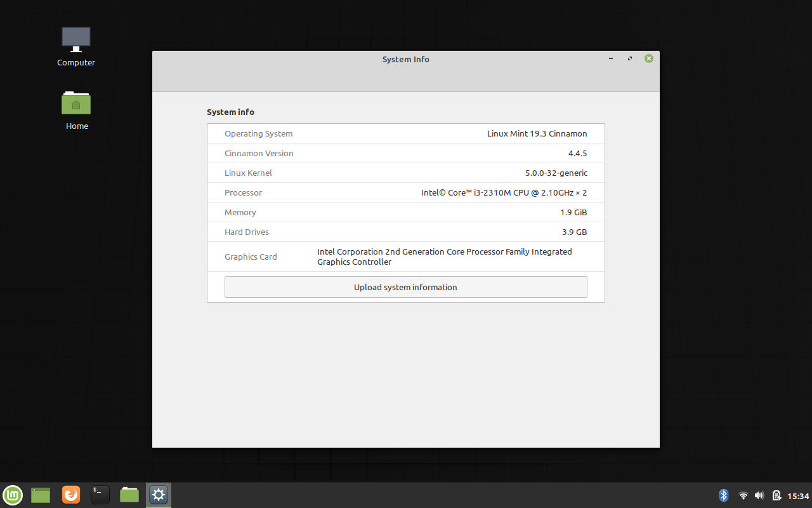Select the Home folder desktop icon
Image resolution: width=812 pixels, height=508 pixels.
pos(77,110)
